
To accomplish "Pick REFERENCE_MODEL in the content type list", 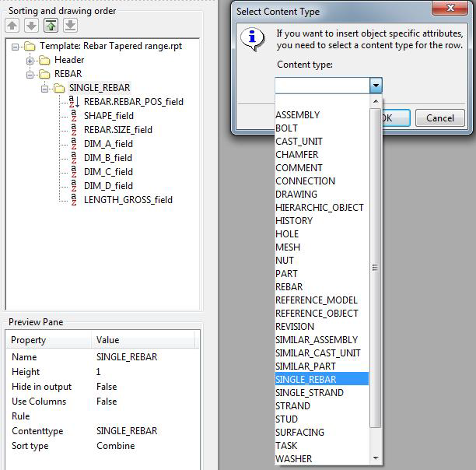I will (317, 300).
